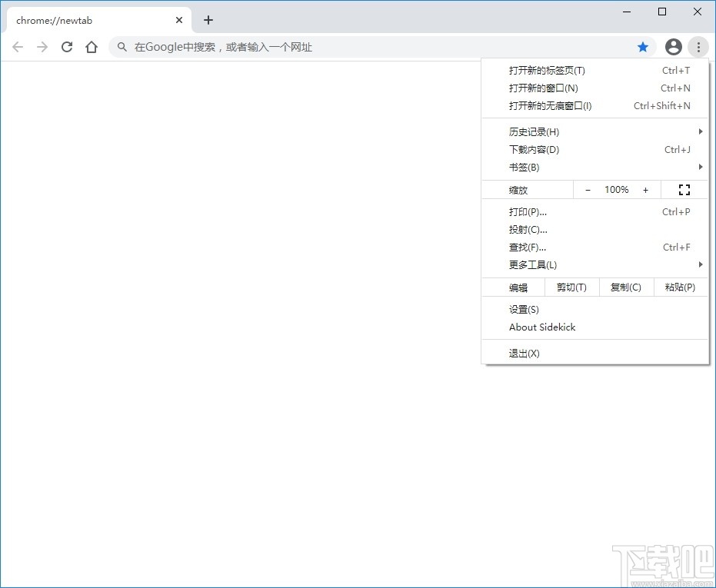The height and width of the screenshot is (588, 716).
Task: Open a new tab with the plus icon
Action: click(x=208, y=20)
